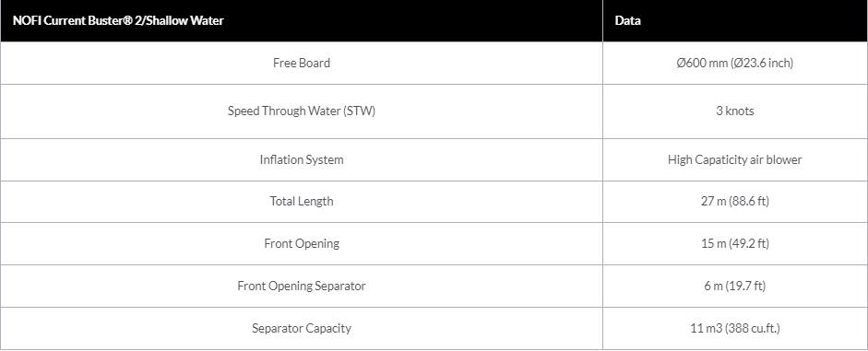Select the Front Opening label cell

pos(301,244)
